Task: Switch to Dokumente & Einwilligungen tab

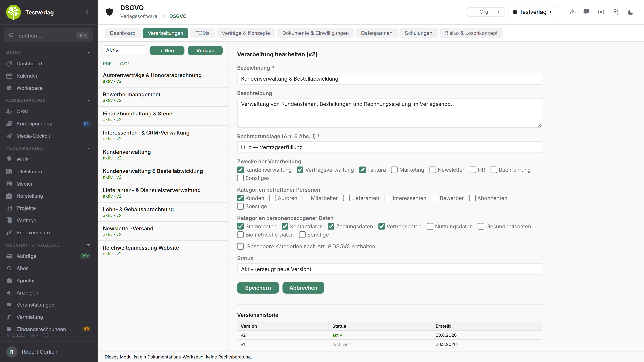Action: click(x=315, y=33)
